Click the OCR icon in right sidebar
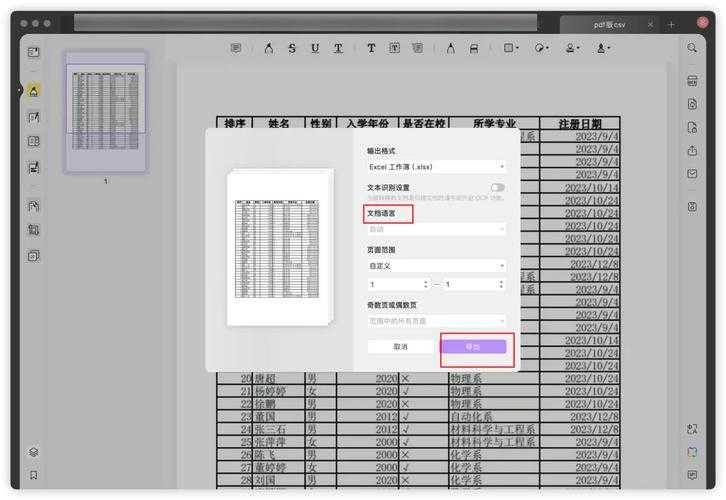This screenshot has height=500, width=726. pyautogui.click(x=692, y=81)
